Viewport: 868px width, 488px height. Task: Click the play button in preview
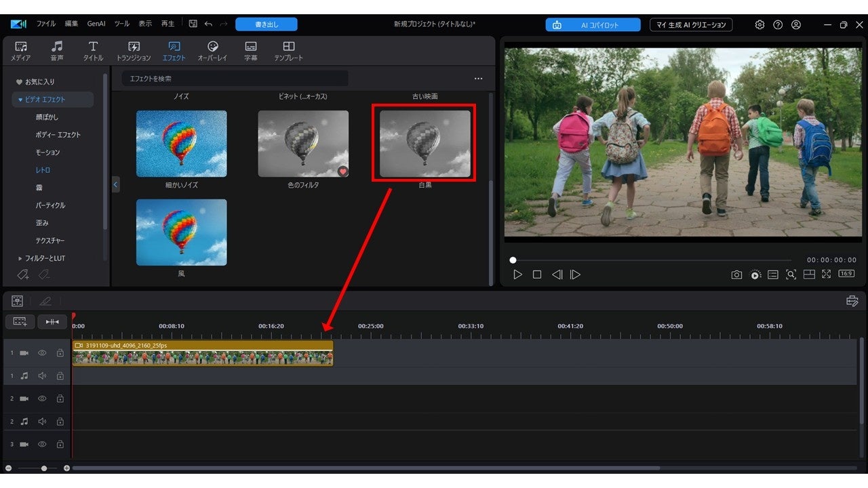pos(517,274)
